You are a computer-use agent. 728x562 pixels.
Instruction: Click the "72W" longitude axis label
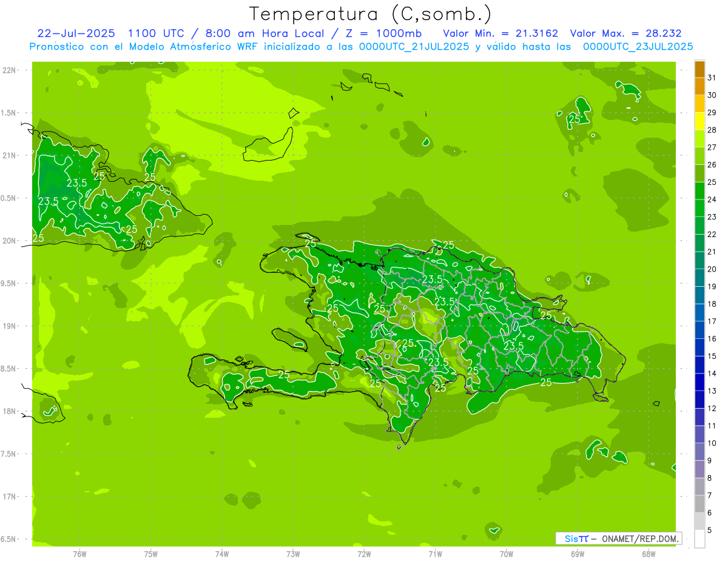coord(364,554)
